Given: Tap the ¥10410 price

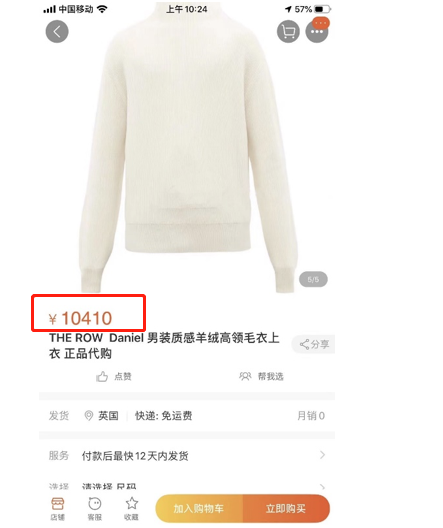Looking at the screenshot, I should tap(80, 318).
